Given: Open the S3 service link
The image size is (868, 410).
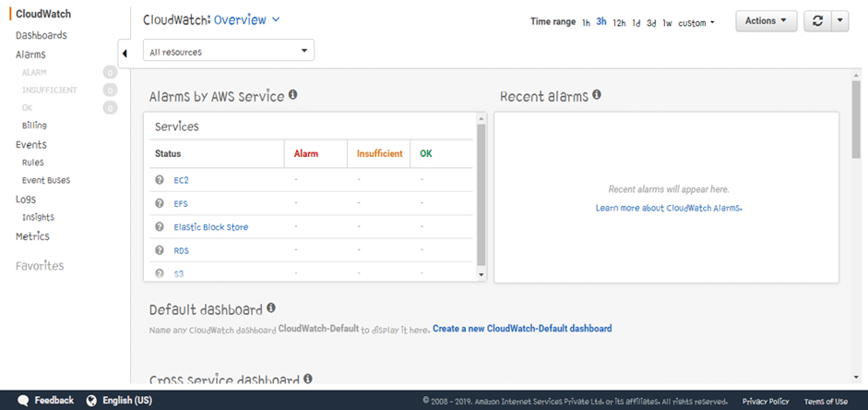Looking at the screenshot, I should tap(178, 273).
